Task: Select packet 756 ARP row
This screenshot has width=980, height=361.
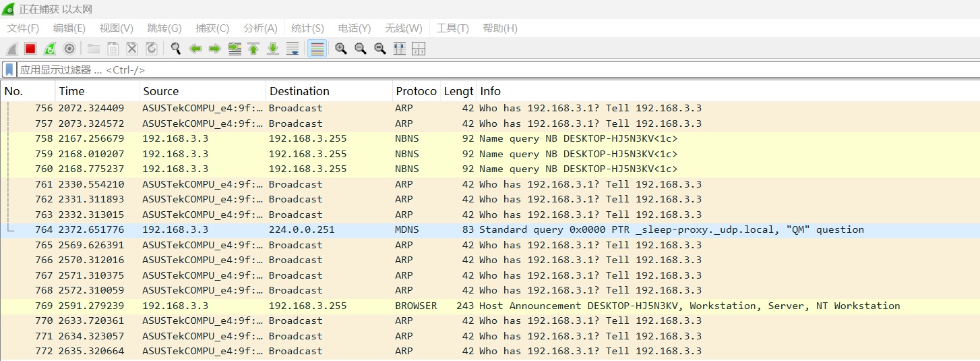Action: click(x=490, y=108)
